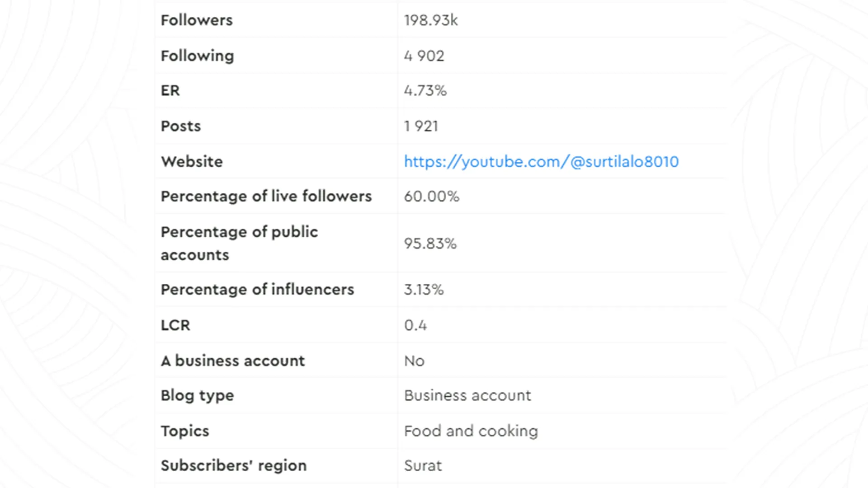868x488 pixels.
Task: Open the YouTube surtilalo8010 website link
Action: 541,162
